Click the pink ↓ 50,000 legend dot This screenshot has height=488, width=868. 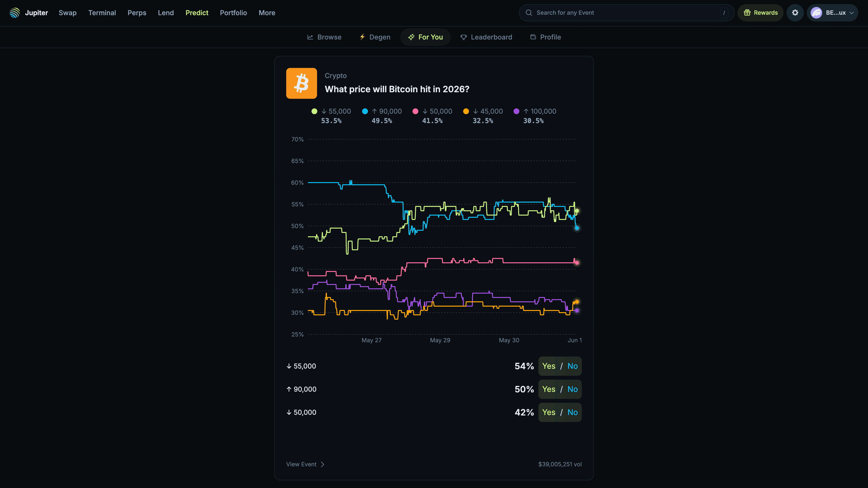pos(415,111)
